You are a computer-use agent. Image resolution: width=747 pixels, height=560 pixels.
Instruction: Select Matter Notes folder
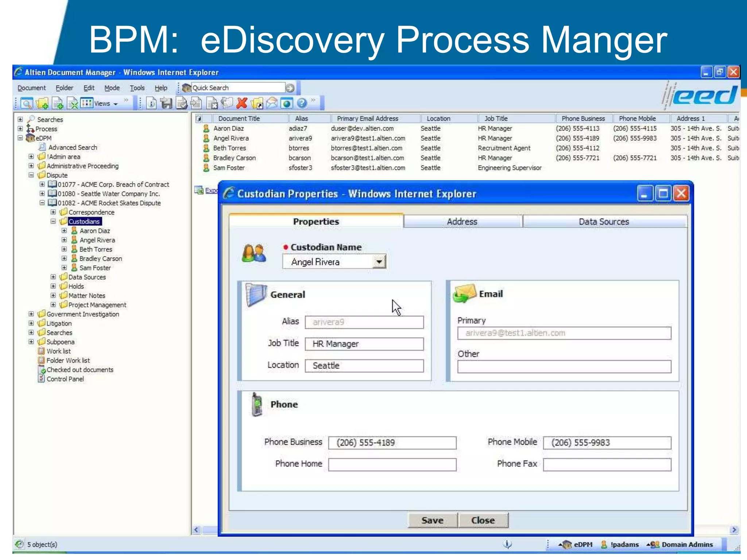click(87, 296)
